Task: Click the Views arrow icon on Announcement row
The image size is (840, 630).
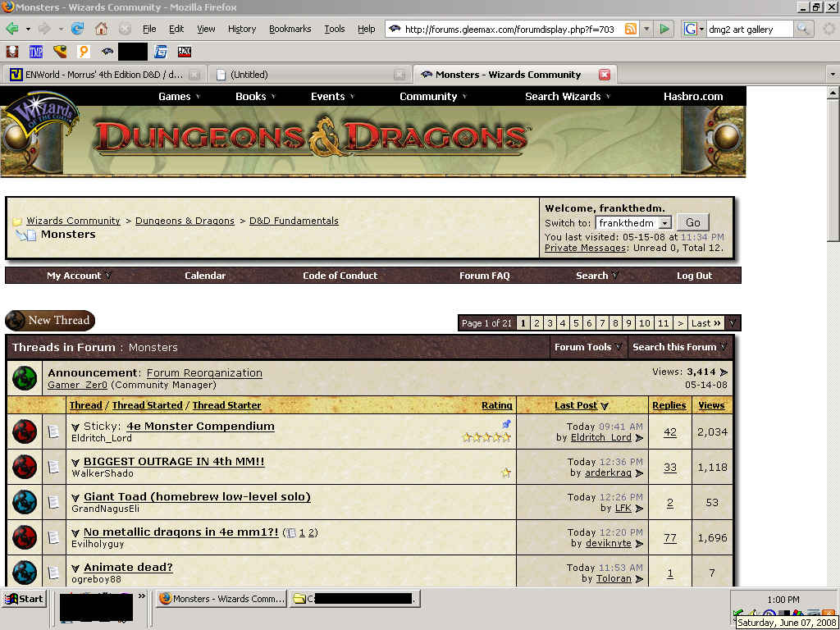Action: pos(724,372)
